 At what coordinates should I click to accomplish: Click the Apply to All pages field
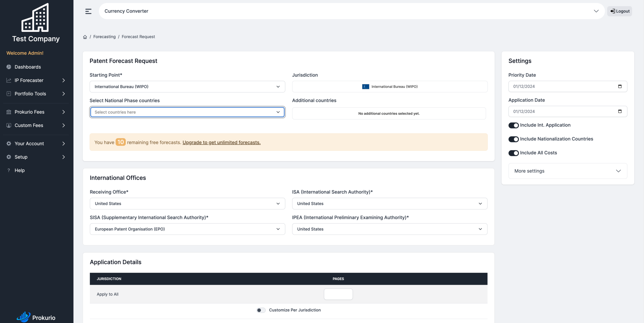pyautogui.click(x=338, y=294)
